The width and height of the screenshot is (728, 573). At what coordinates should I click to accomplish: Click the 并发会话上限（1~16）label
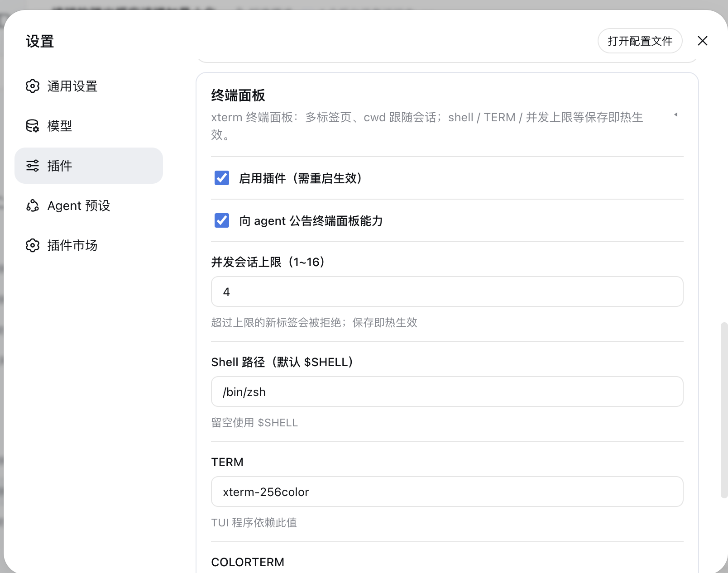(x=268, y=262)
